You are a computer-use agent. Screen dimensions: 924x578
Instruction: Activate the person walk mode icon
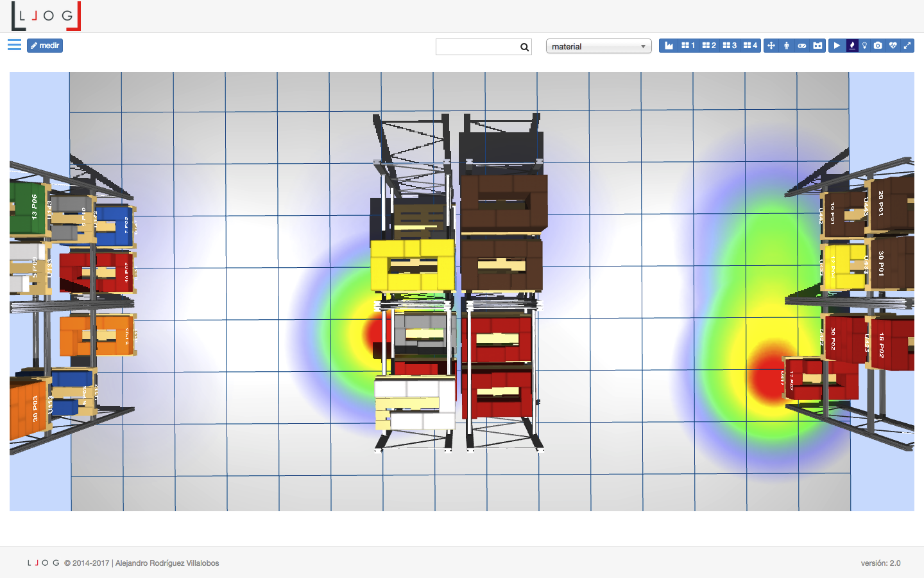pos(787,46)
